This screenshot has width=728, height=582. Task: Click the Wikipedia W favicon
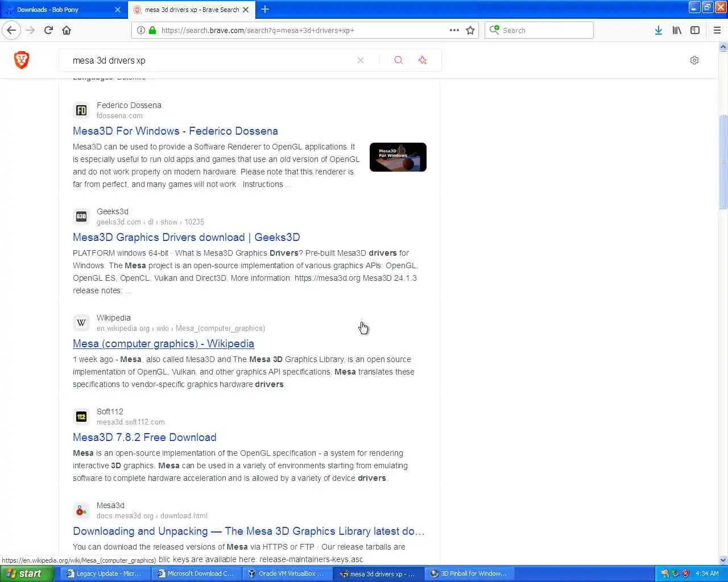81,323
